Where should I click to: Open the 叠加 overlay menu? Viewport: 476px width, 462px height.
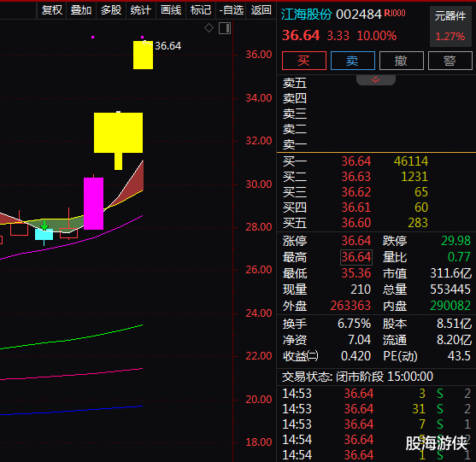[81, 10]
